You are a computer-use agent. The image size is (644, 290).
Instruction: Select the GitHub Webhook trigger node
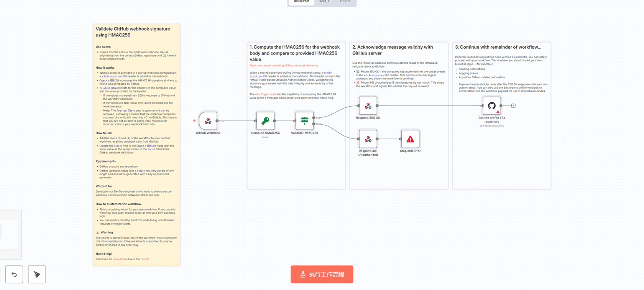208,121
